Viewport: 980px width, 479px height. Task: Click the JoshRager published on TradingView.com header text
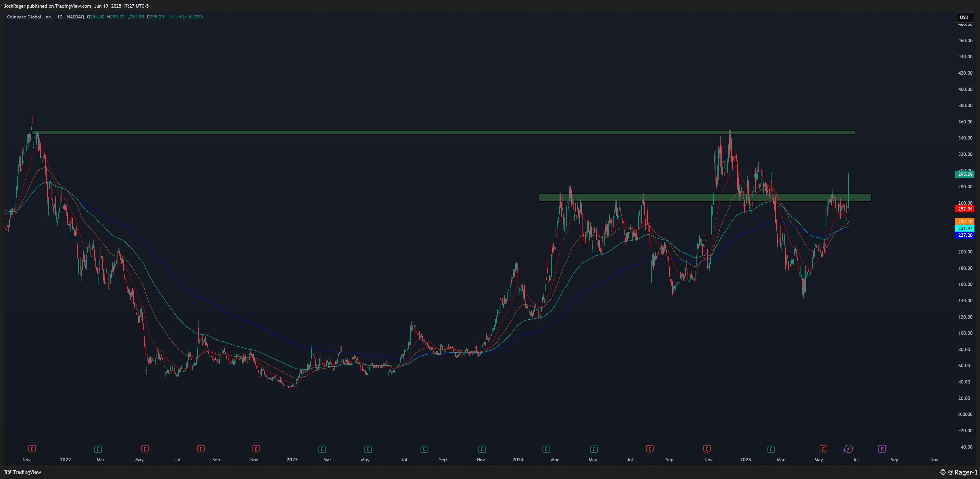tap(76, 6)
